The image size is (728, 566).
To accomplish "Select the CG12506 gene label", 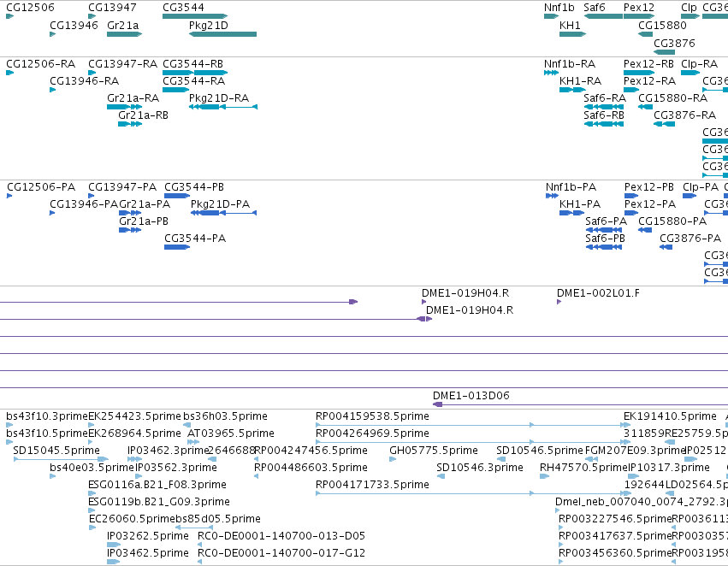I will coord(30,8).
